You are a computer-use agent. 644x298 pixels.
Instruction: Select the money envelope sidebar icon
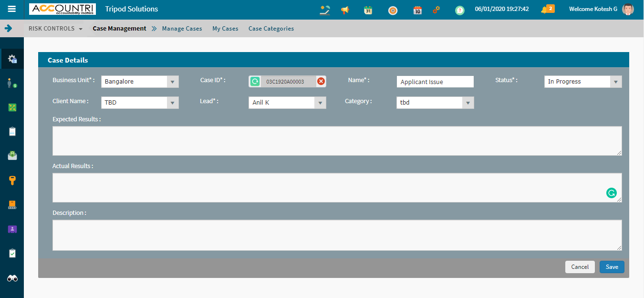click(12, 156)
